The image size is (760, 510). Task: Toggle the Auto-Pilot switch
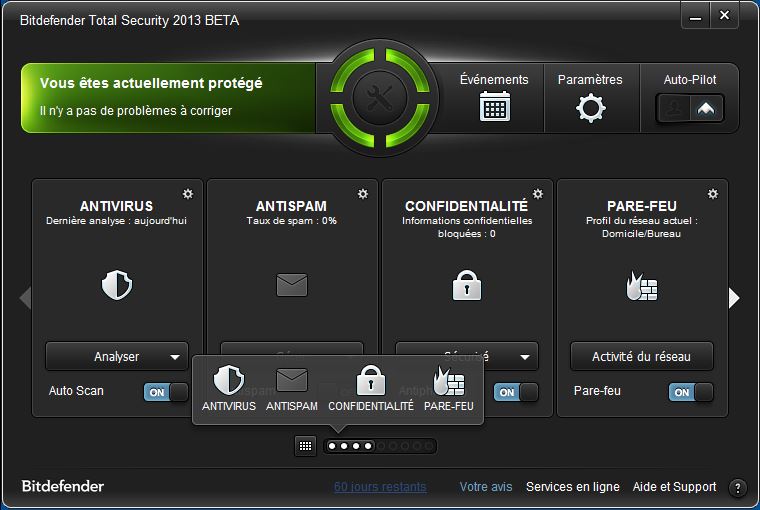click(x=690, y=108)
